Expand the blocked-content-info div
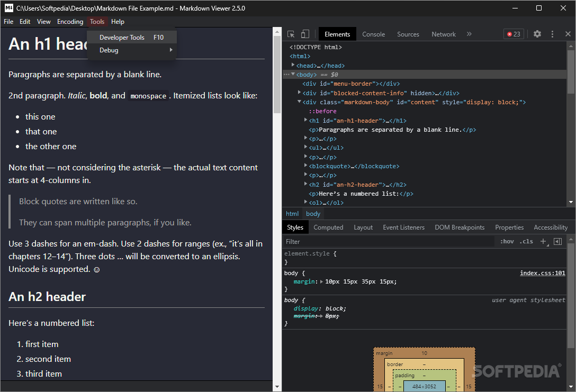The image size is (576, 392). 300,93
